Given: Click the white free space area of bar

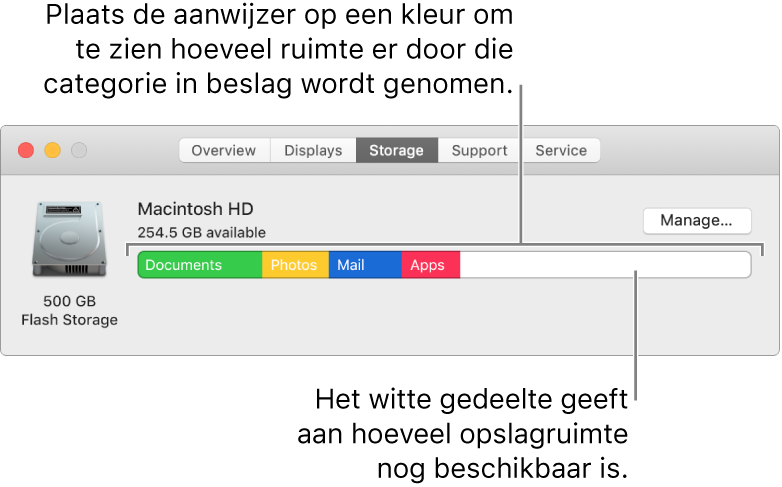Looking at the screenshot, I should point(605,265).
